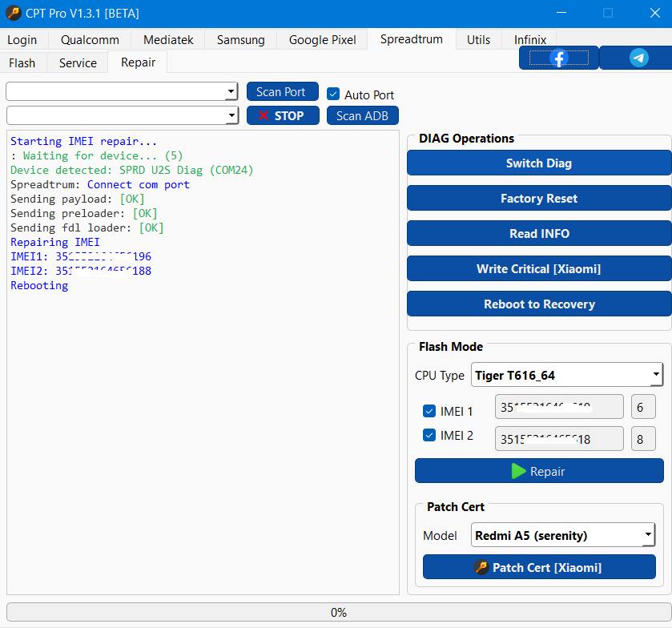This screenshot has width=672, height=628.
Task: Click the IMEI1 line in the log
Action: pyautogui.click(x=81, y=256)
